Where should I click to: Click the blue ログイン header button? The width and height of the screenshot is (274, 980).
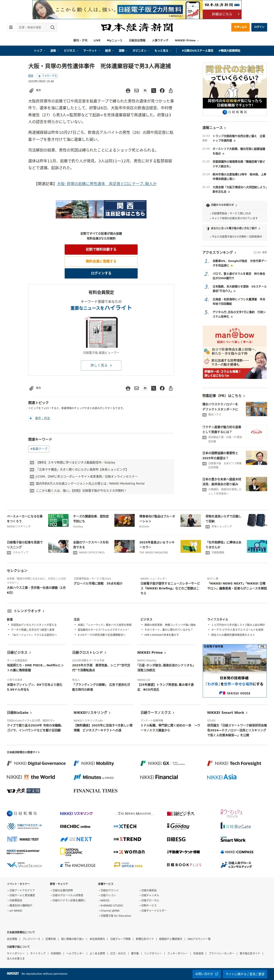point(259,27)
